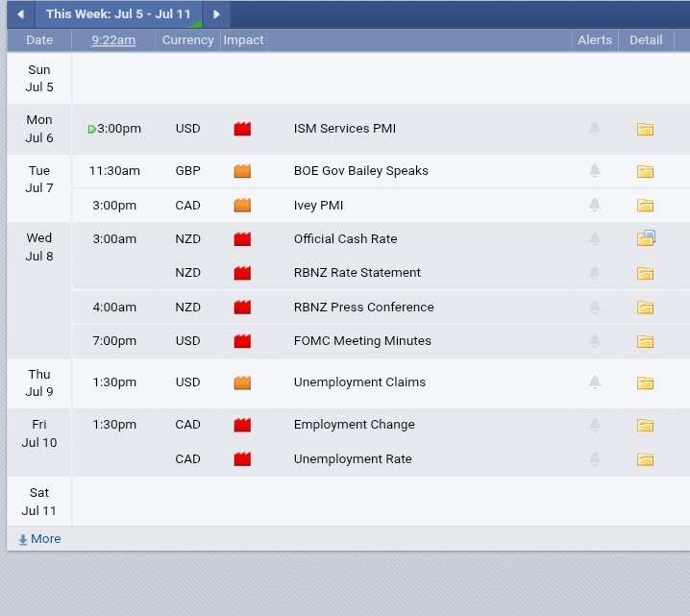Open detail folder for Unemployment Rate
The height and width of the screenshot is (616, 690).
(646, 459)
